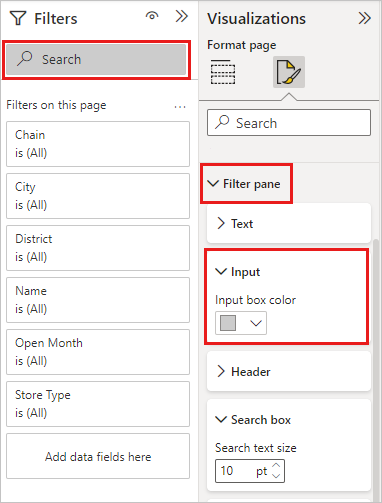Open the Input box color dropdown arrow

click(256, 323)
